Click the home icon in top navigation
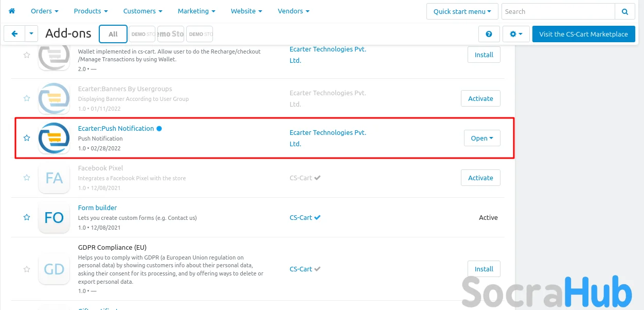 12,11
